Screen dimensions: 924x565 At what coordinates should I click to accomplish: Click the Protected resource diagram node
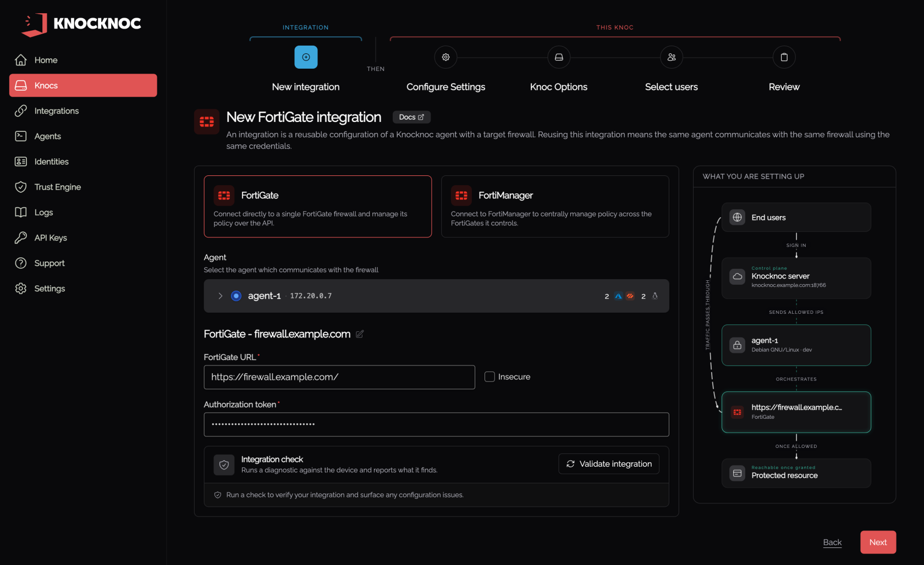click(x=796, y=473)
